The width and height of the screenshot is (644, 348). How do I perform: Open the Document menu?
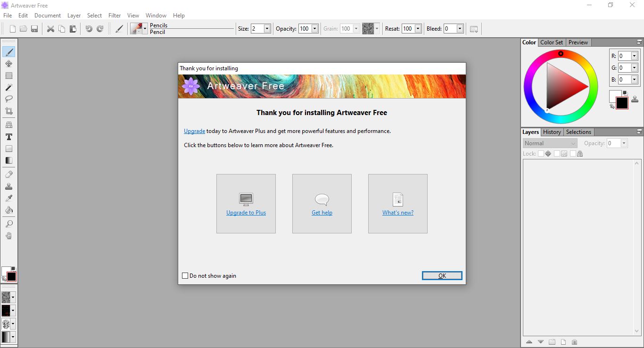[x=48, y=16]
